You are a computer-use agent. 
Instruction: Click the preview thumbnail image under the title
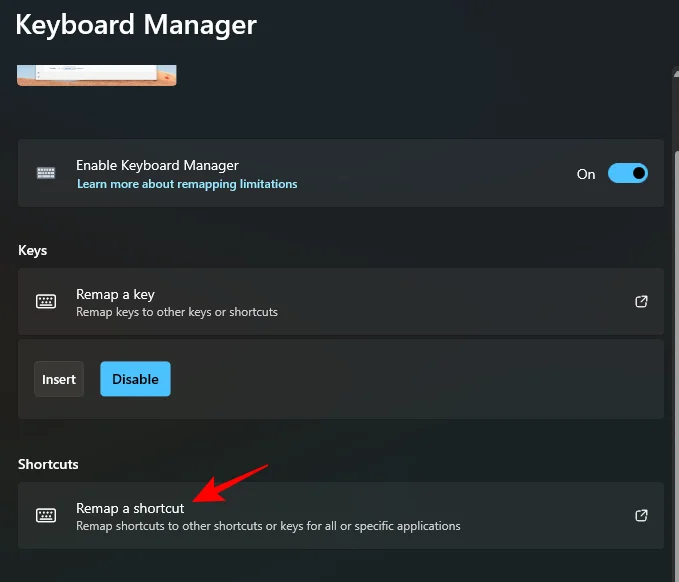click(97, 75)
